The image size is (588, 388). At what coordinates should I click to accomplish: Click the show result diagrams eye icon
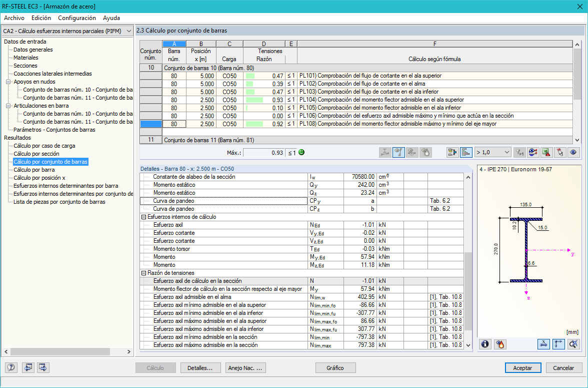tap(533, 152)
